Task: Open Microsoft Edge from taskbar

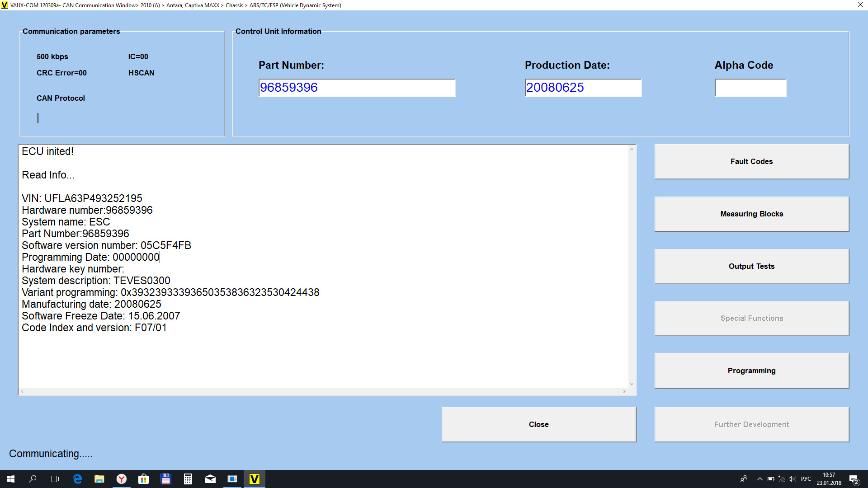Action: coord(77,479)
